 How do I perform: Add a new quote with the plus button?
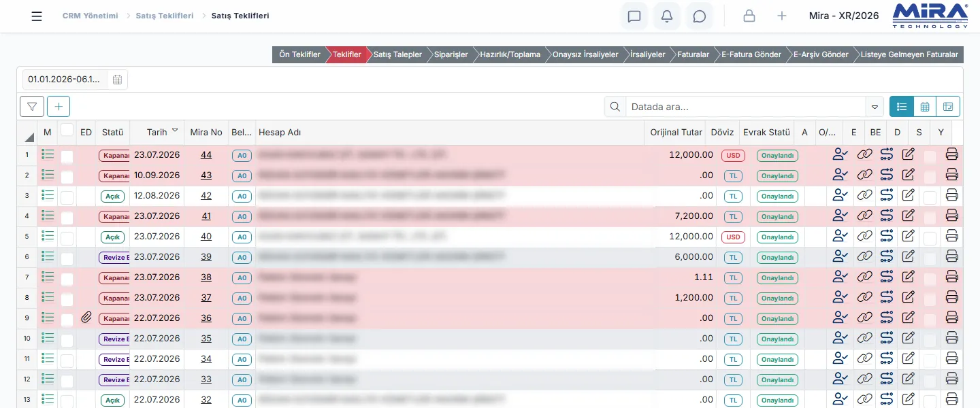click(x=59, y=106)
